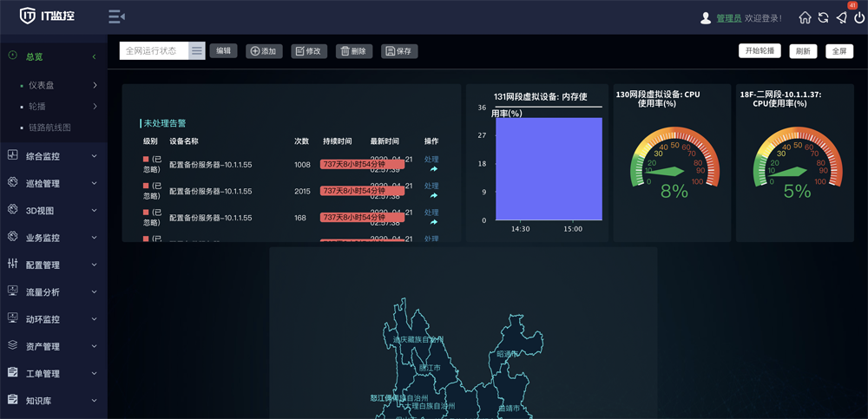
Task: Click the 全网运行状态 input field
Action: [x=154, y=51]
